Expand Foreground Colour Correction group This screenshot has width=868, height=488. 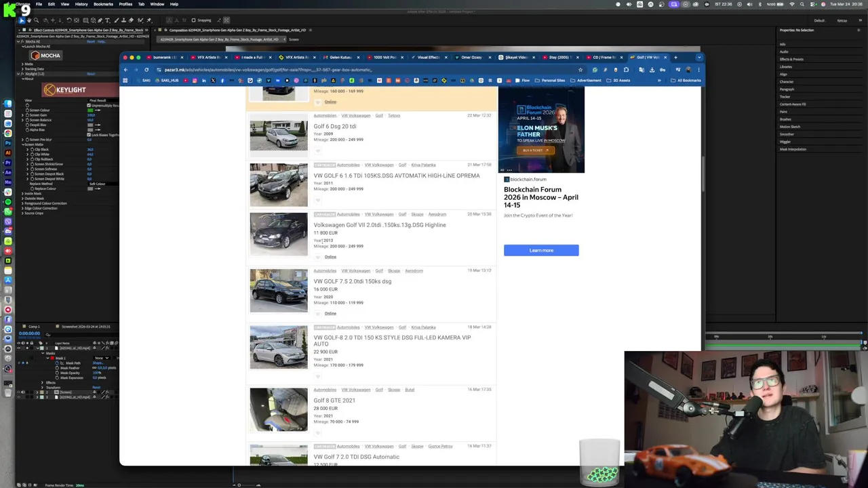click(x=23, y=203)
